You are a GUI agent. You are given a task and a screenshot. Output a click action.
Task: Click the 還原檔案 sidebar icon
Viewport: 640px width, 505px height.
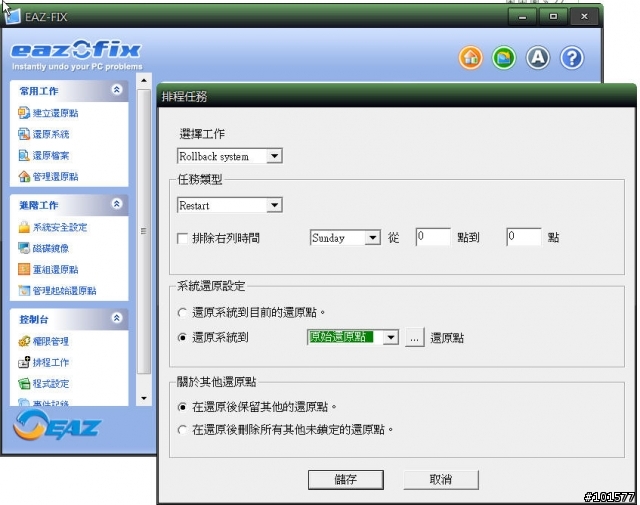point(24,155)
